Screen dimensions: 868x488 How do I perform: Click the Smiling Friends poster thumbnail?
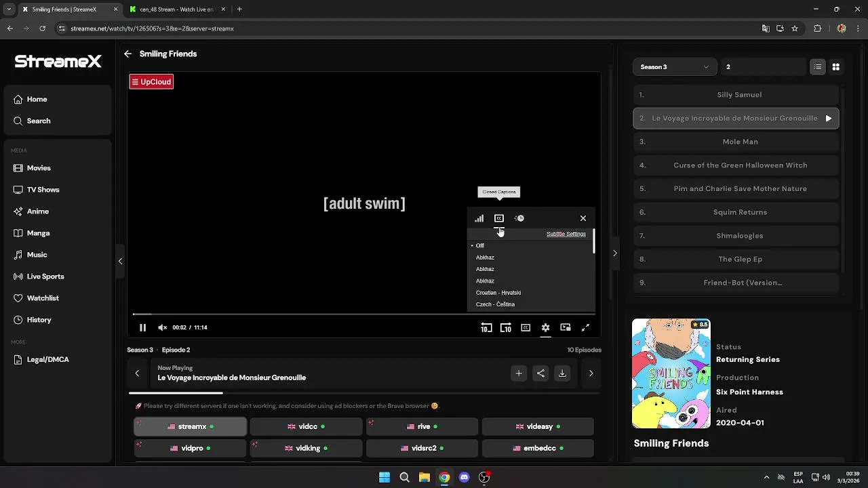(671, 373)
